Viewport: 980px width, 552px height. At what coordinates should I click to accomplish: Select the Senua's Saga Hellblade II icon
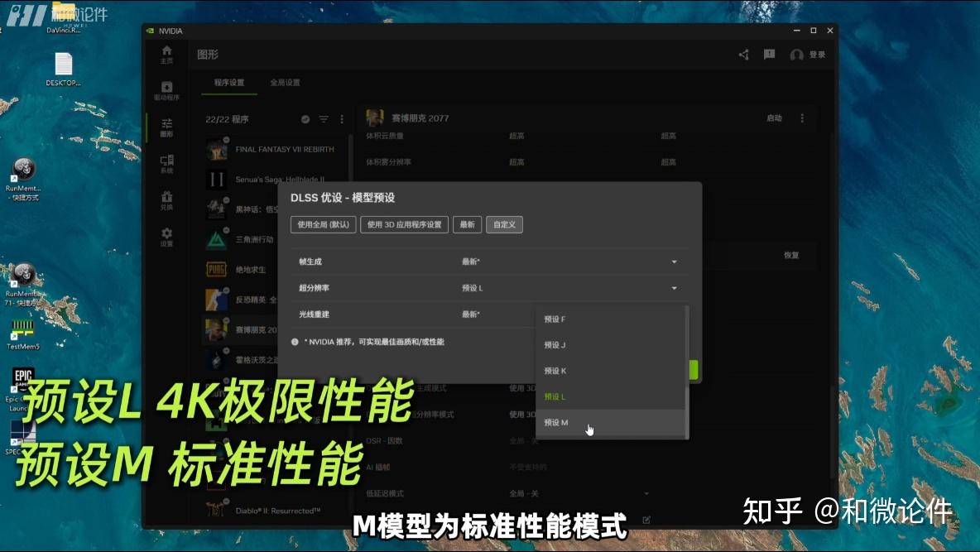tap(217, 180)
